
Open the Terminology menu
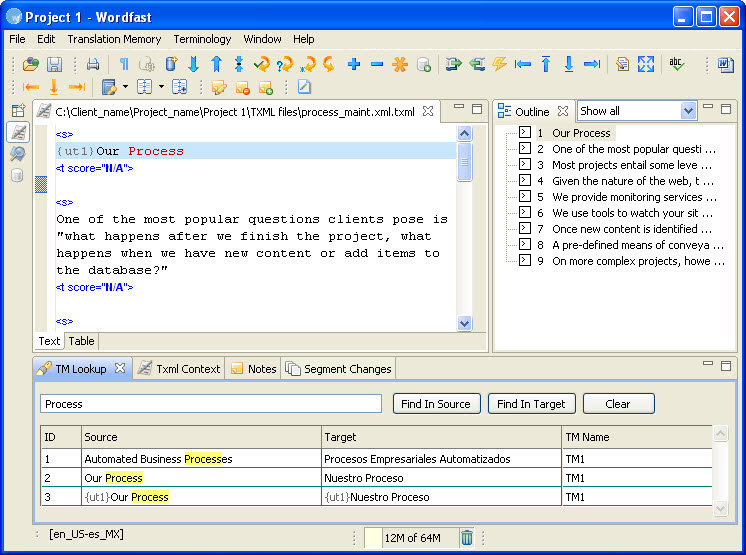point(202,39)
